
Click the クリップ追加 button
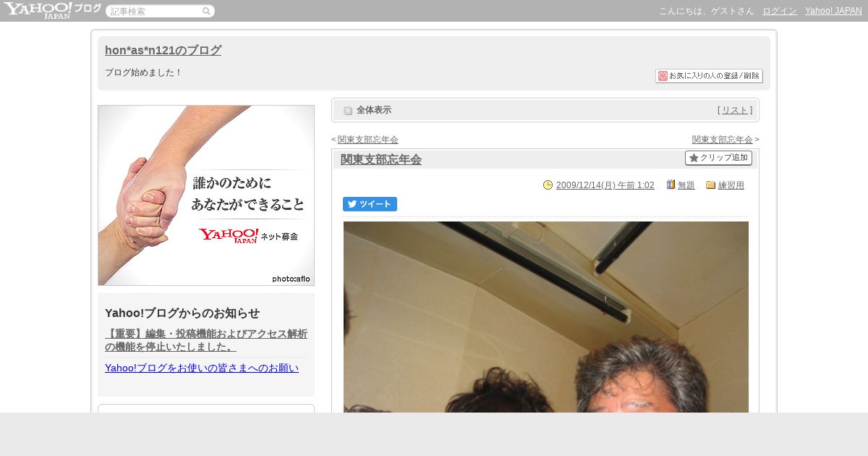point(718,158)
